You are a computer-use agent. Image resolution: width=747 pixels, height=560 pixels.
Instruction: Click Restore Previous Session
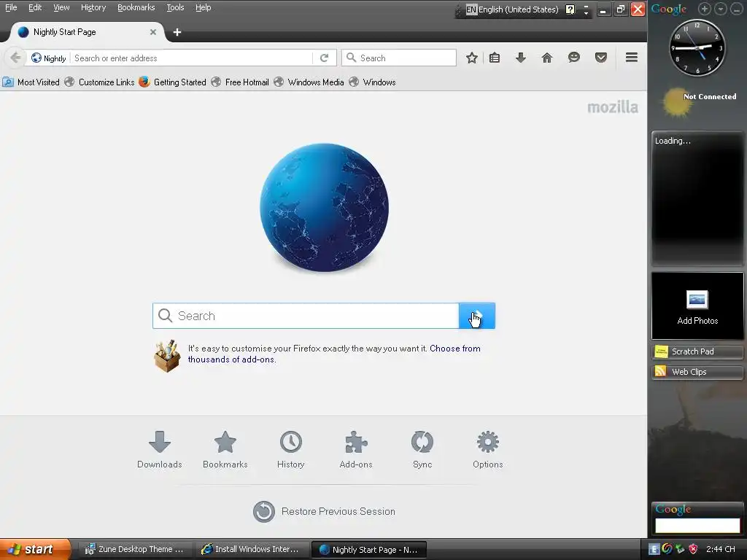click(x=324, y=511)
